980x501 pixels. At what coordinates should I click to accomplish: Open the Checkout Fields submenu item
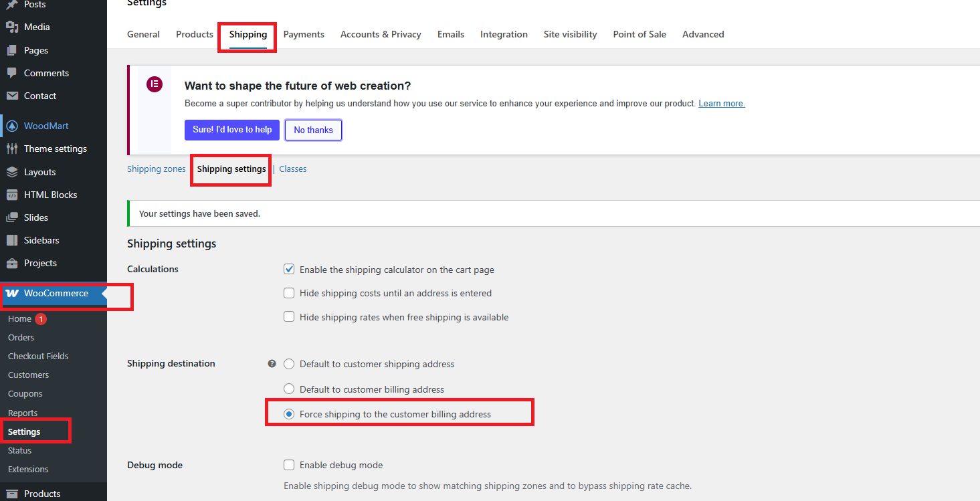coord(38,357)
